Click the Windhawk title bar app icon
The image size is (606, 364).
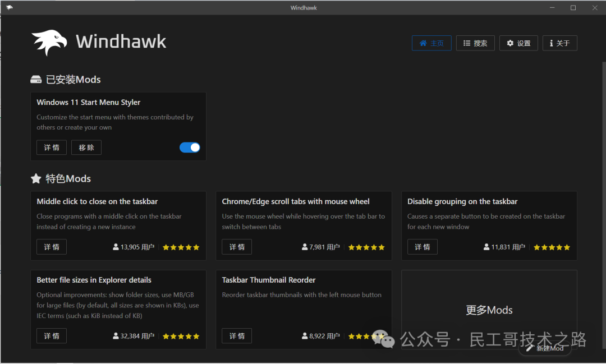tap(10, 7)
